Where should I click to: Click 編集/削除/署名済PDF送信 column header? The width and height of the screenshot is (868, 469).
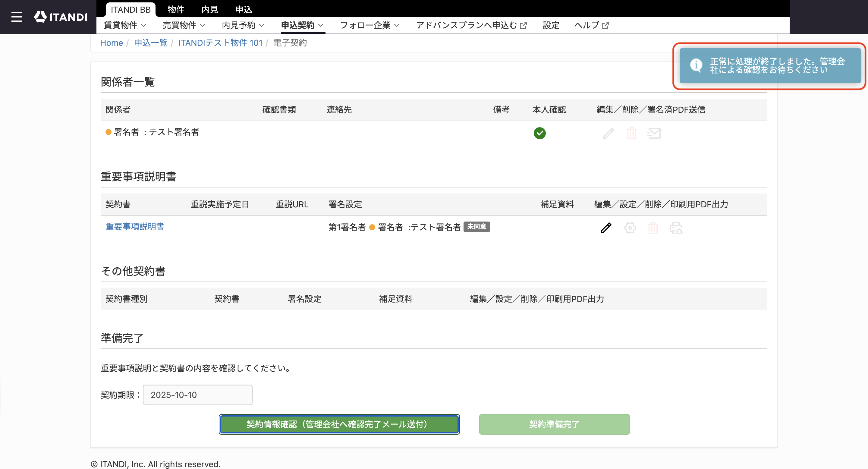pos(651,110)
